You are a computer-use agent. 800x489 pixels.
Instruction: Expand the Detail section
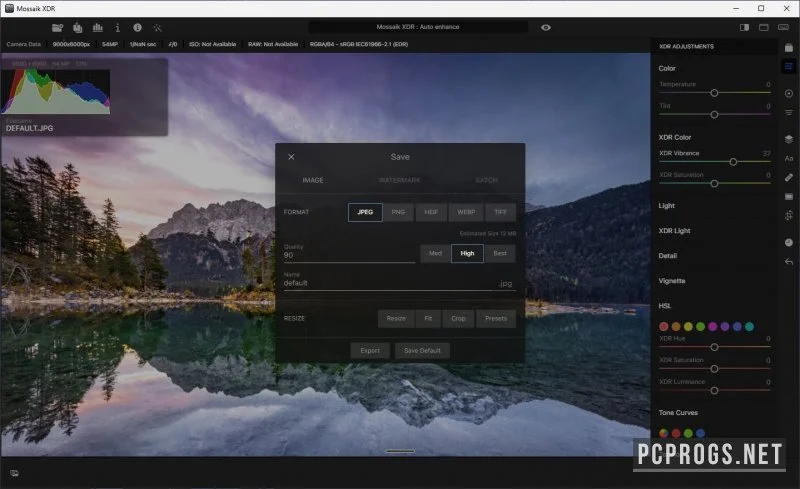click(x=668, y=256)
